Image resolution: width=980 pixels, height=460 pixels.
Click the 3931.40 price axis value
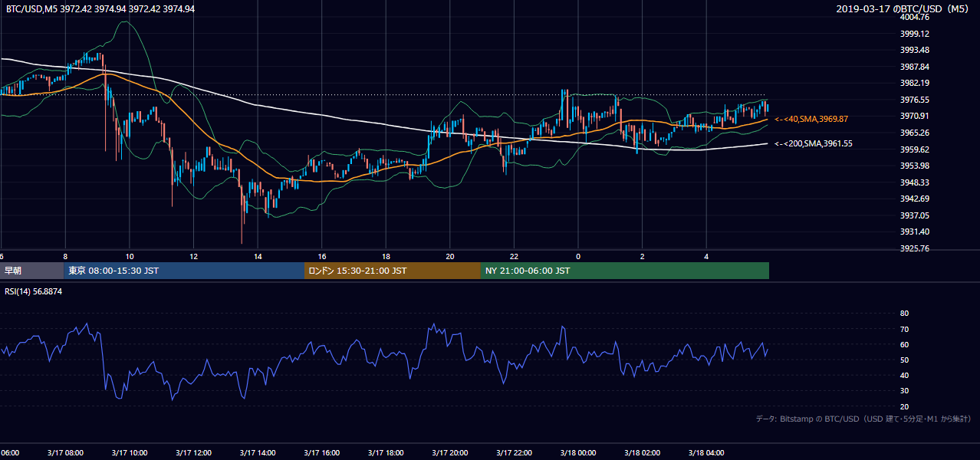coord(915,232)
